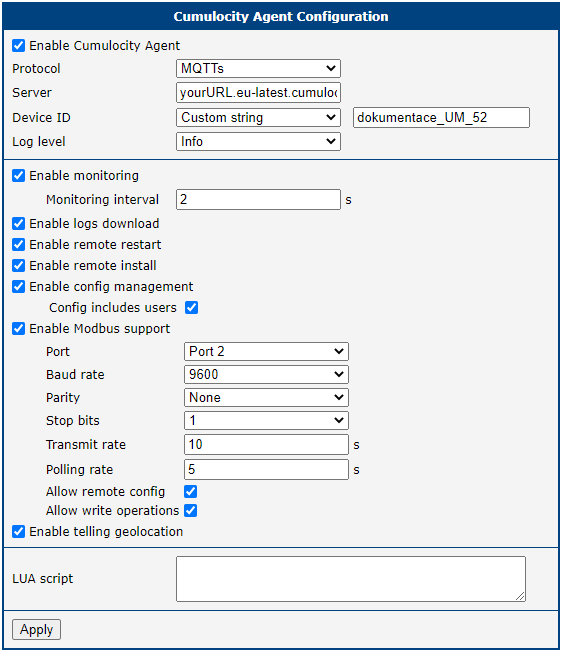Open the Baud rate dropdown
This screenshot has width=563, height=652.
(x=266, y=374)
